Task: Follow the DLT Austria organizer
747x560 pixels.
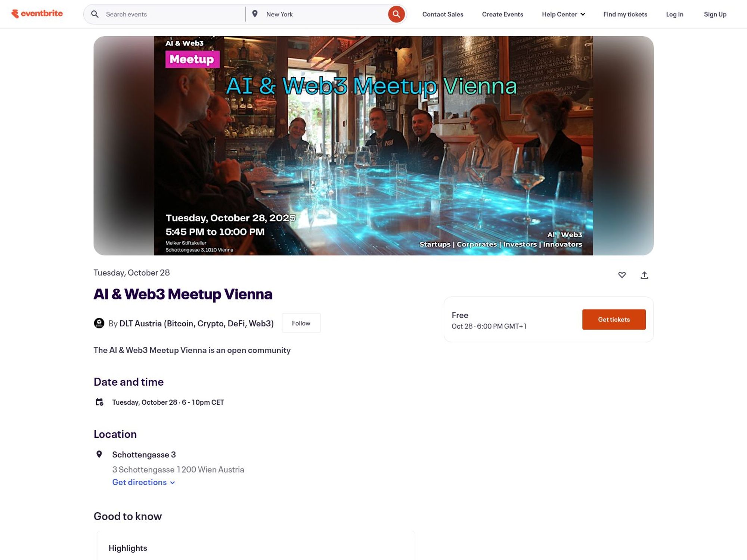Action: (301, 323)
